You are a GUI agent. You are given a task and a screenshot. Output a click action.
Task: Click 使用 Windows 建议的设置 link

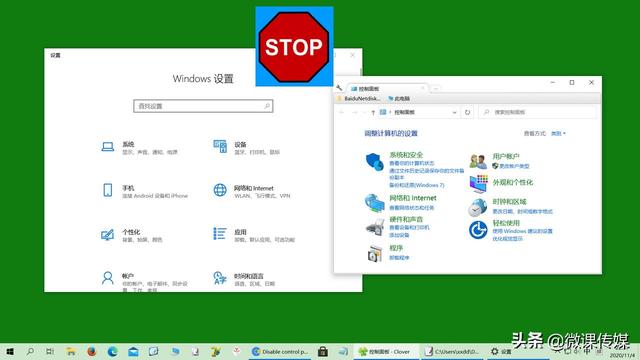522,231
